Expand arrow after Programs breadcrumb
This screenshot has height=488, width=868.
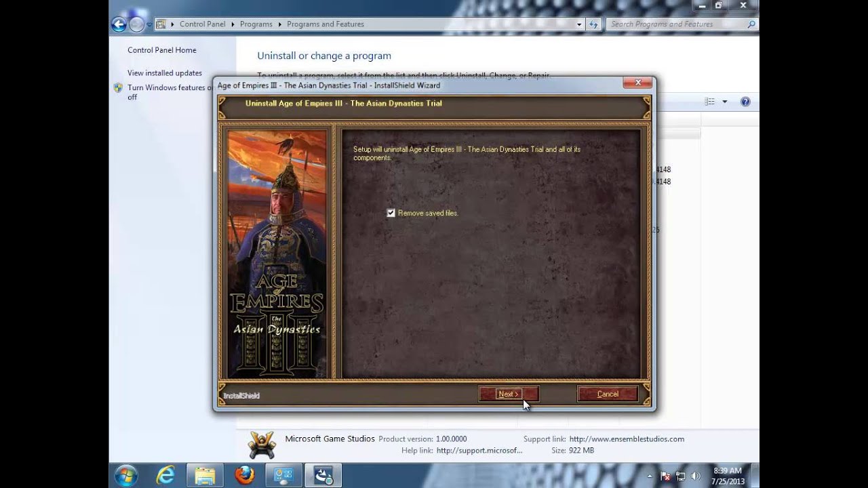tap(279, 24)
